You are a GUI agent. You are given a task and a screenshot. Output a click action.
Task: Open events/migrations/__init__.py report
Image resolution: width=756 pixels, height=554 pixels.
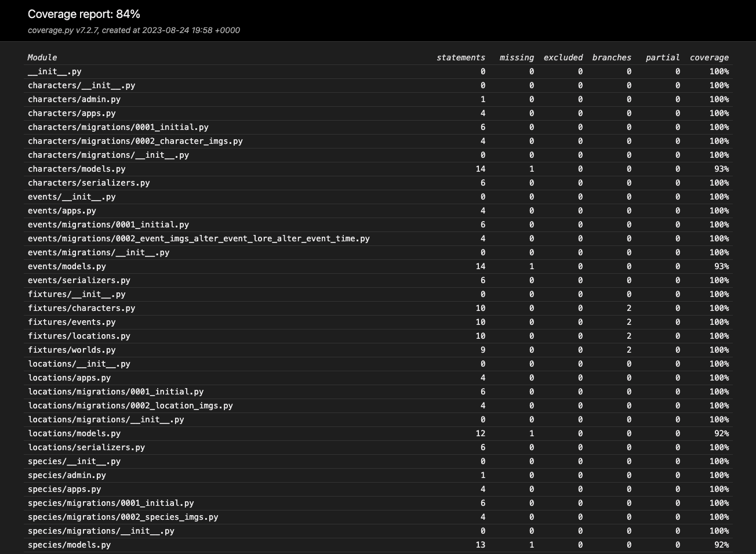(99, 252)
